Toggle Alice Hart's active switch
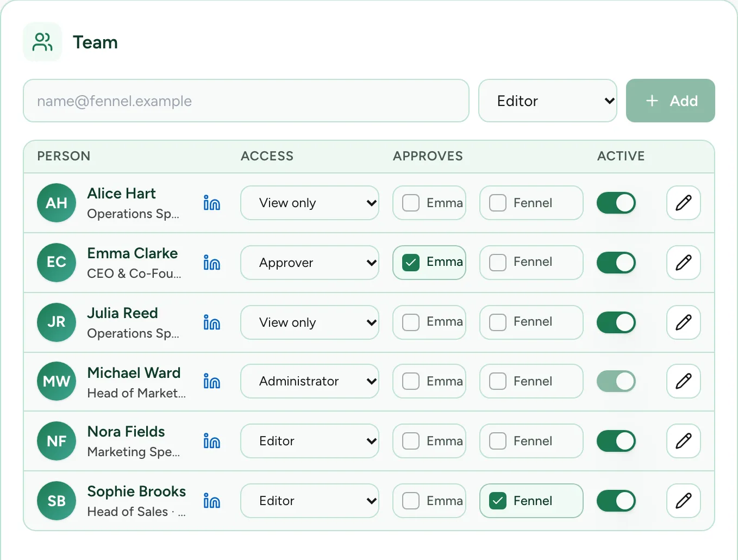The height and width of the screenshot is (560, 738). (616, 203)
